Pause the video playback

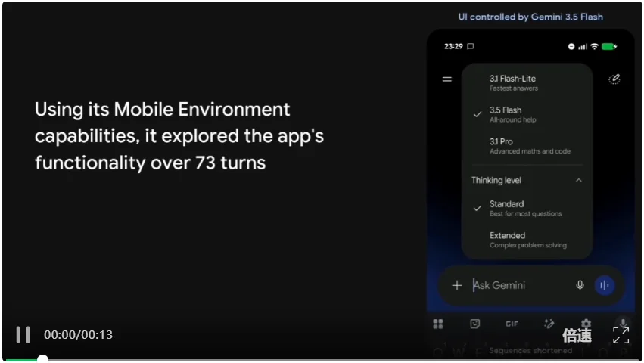[23, 335]
